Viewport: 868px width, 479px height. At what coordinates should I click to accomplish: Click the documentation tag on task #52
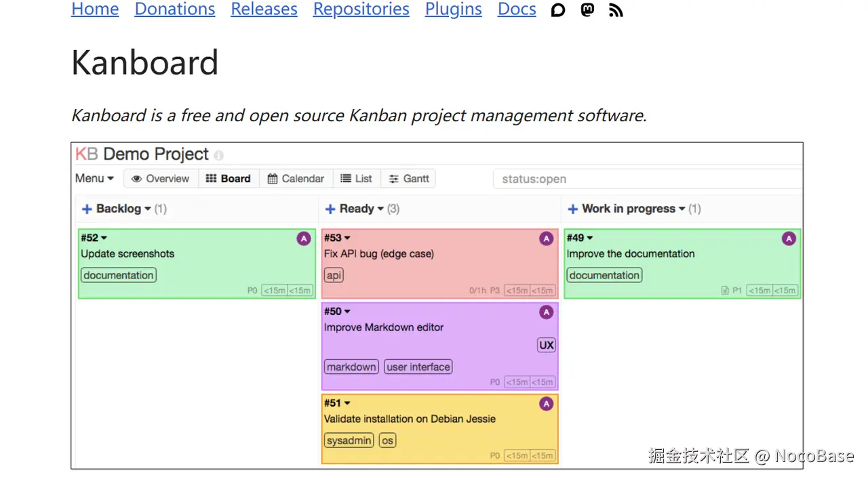(119, 275)
